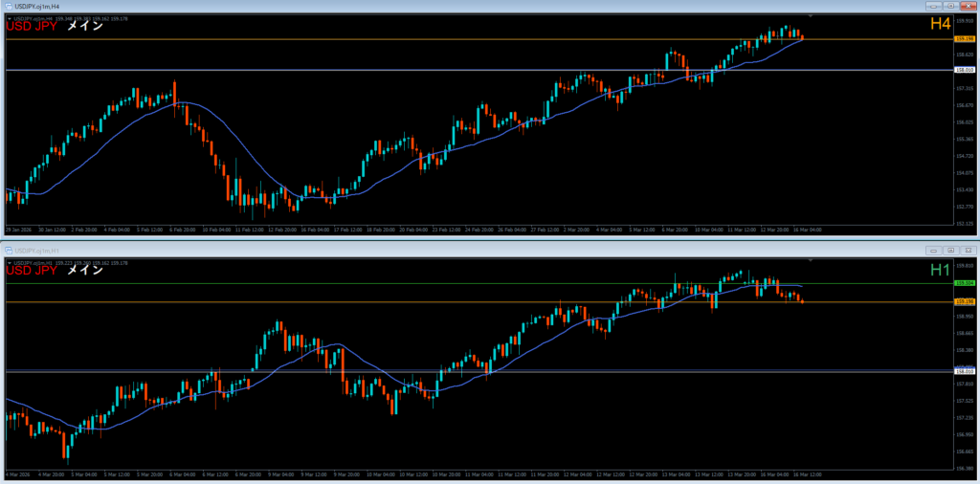Click the H4 chart window title bar icon
This screenshot has height=484, width=980.
(10, 6)
